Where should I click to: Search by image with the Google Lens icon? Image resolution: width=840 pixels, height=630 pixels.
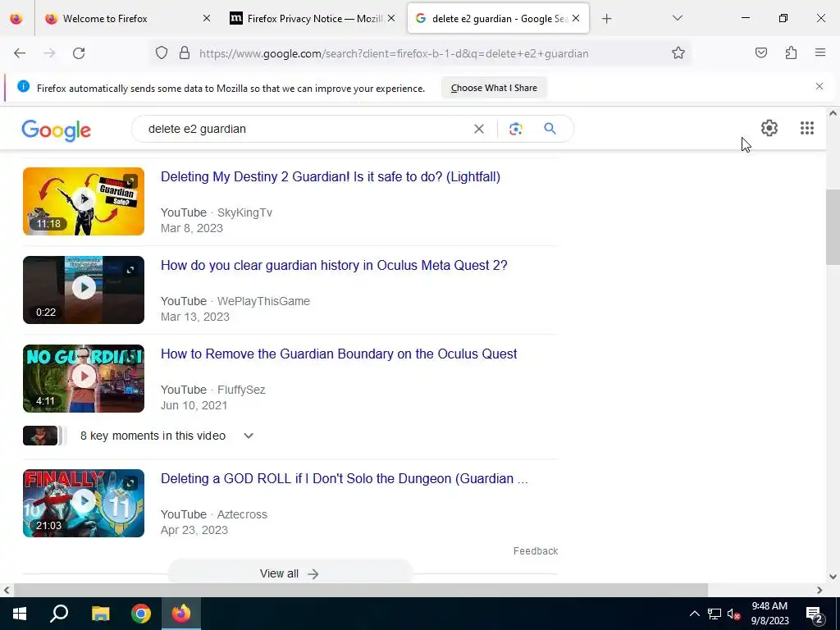coord(515,129)
